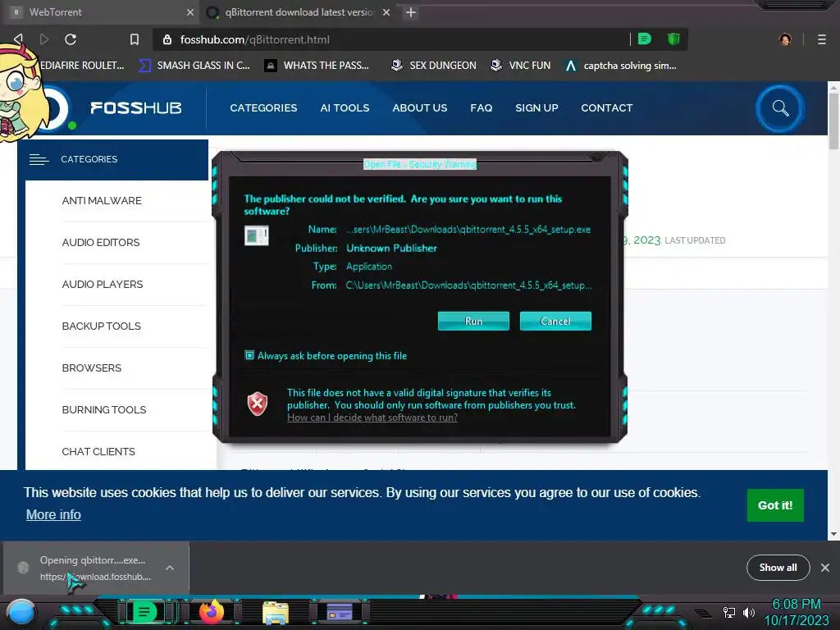The image size is (840, 630).
Task: Click the downloaded file icon in download bar
Action: [22, 568]
